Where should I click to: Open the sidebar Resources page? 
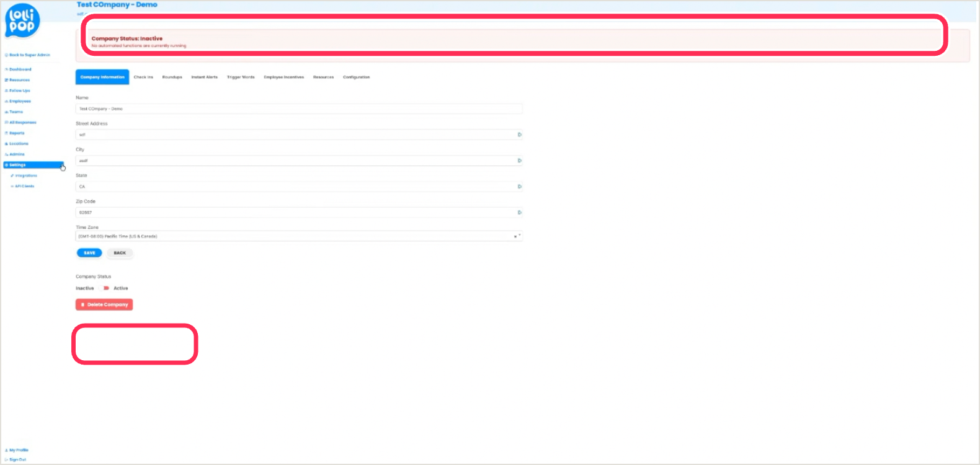[17, 80]
